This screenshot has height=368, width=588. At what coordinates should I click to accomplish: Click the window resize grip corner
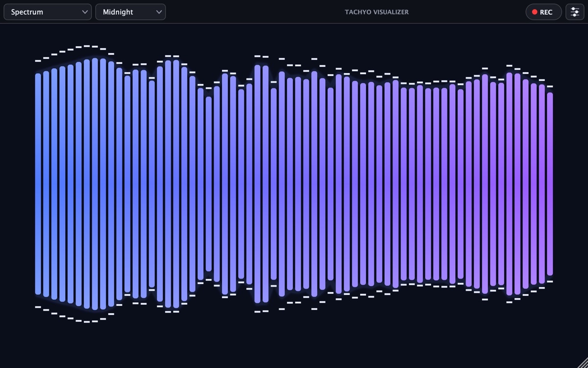point(582,362)
